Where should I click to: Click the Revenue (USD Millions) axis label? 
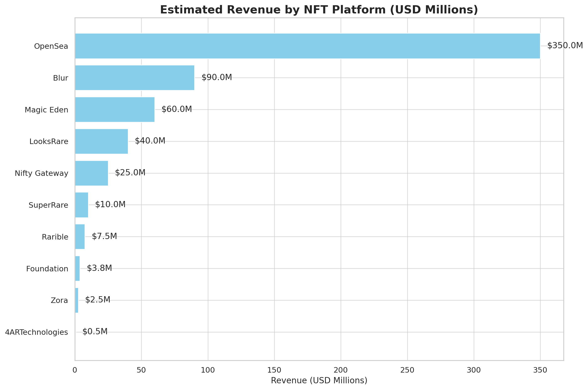coord(319,381)
